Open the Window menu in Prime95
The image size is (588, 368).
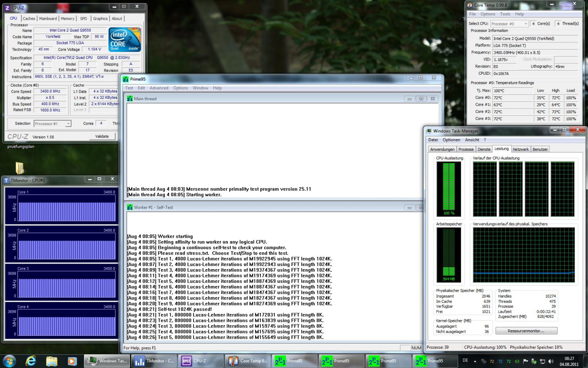(200, 88)
